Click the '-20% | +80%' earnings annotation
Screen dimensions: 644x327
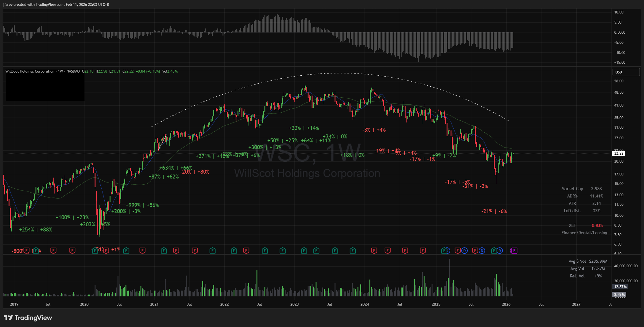[195, 172]
